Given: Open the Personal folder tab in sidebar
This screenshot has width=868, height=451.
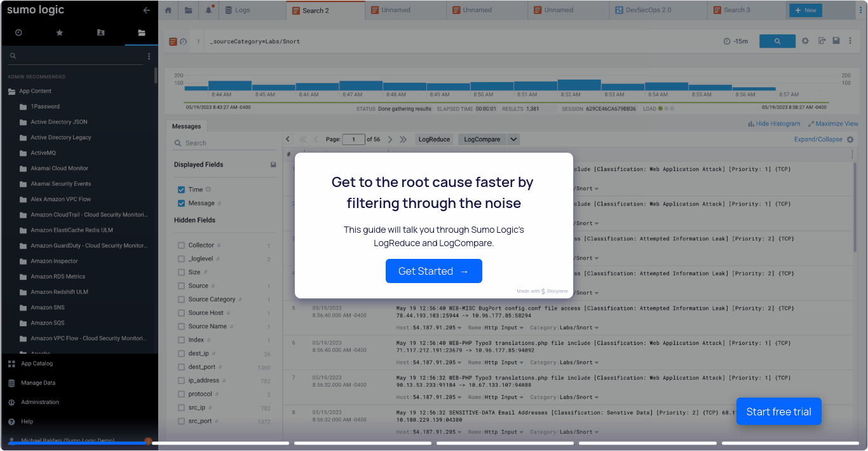Looking at the screenshot, I should point(100,32).
